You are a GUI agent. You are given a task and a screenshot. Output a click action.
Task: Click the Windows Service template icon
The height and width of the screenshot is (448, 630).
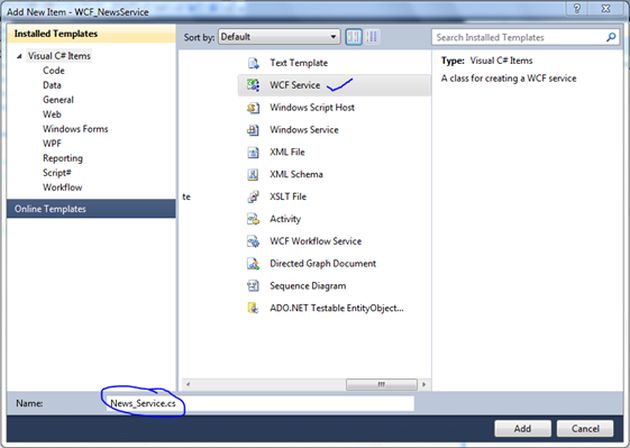pos(253,130)
